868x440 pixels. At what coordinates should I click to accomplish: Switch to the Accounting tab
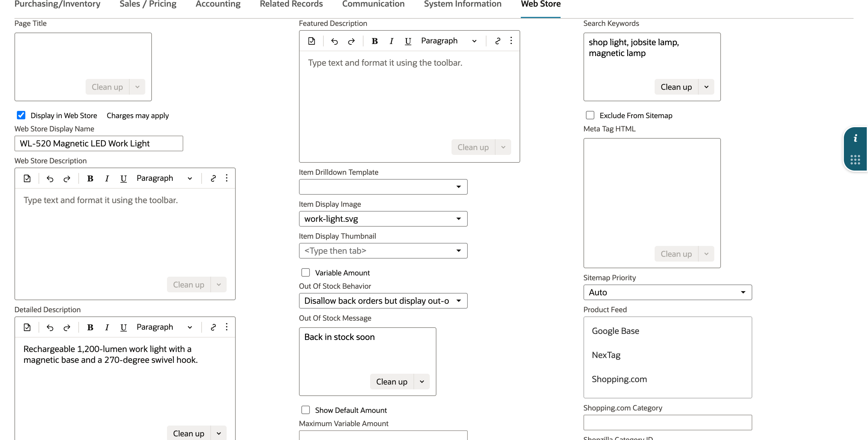(x=218, y=4)
